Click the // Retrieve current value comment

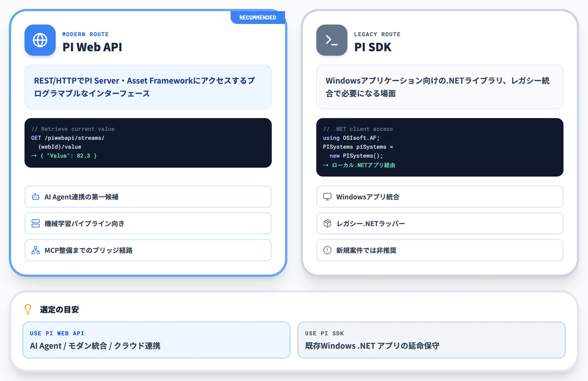[73, 129]
